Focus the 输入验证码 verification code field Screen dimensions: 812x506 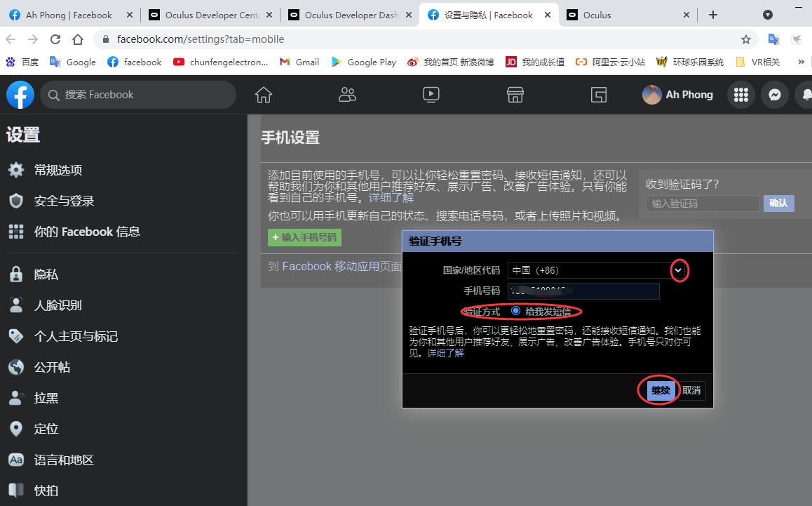click(x=703, y=204)
